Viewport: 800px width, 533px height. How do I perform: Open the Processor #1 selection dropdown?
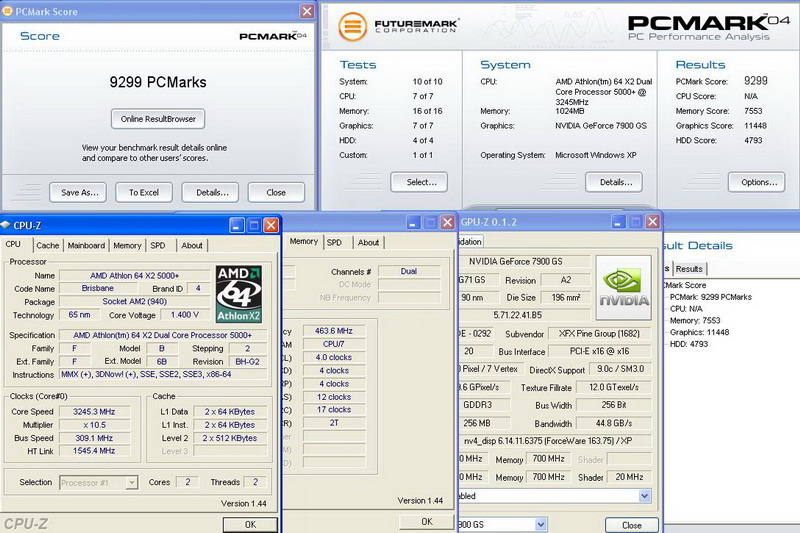132,483
